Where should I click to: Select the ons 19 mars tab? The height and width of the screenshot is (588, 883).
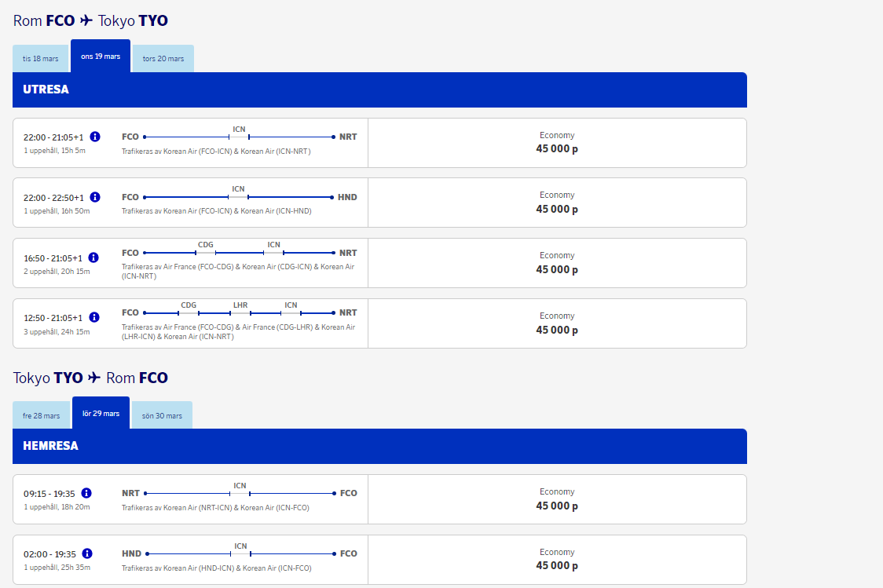(x=101, y=57)
